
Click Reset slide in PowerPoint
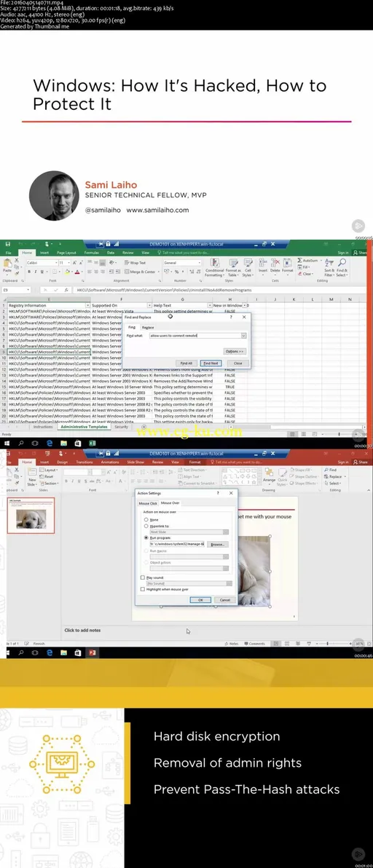[47, 476]
